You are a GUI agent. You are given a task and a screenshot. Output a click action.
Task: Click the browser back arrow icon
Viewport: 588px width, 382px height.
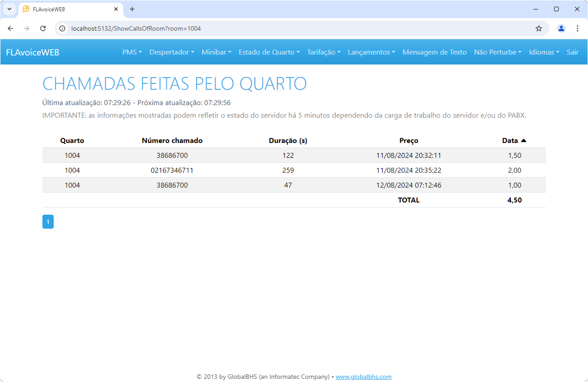point(10,28)
